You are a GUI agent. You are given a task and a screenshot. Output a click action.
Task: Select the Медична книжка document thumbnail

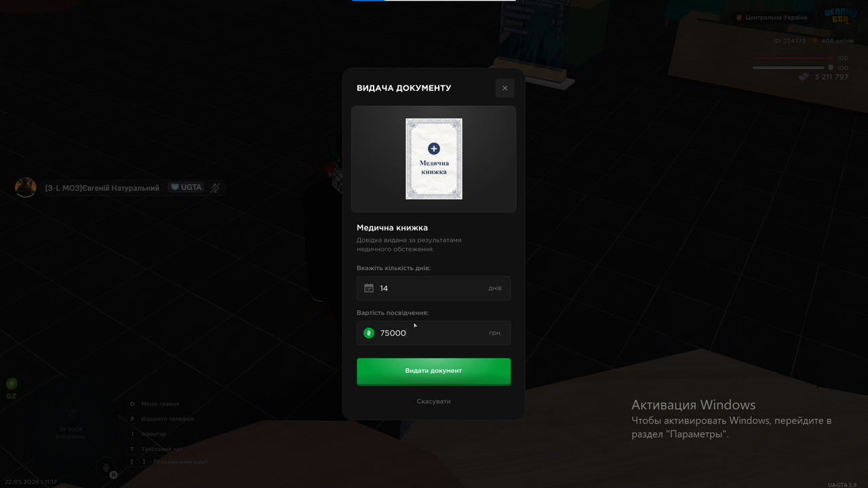434,159
